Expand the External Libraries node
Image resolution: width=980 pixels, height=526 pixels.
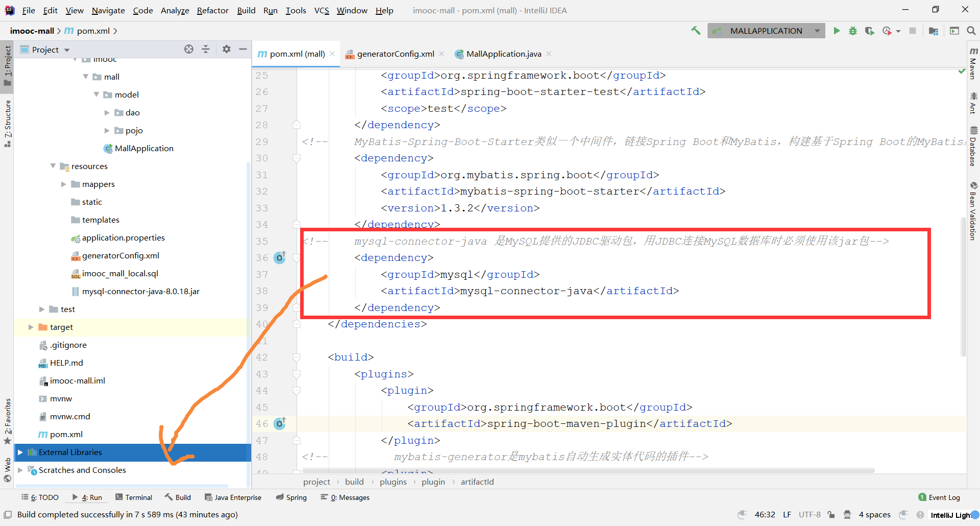[x=20, y=452]
